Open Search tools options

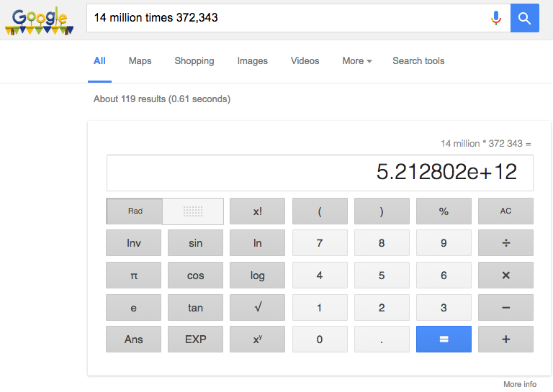pos(418,61)
